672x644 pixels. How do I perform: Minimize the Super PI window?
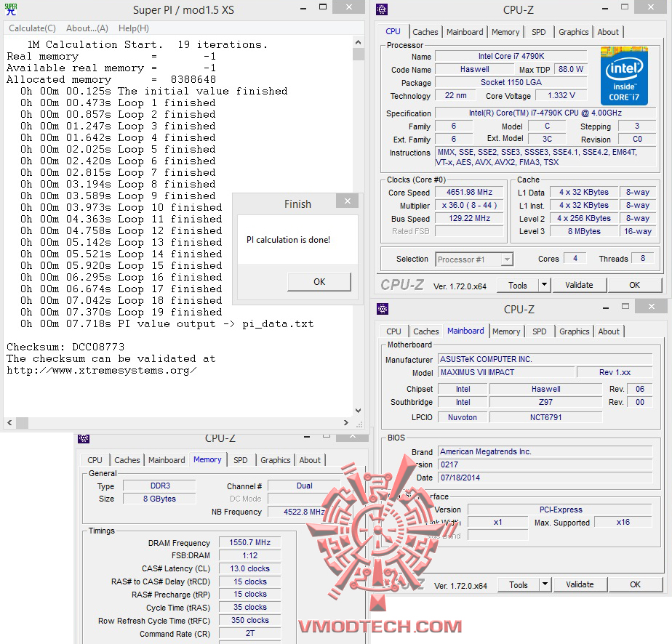pos(303,8)
